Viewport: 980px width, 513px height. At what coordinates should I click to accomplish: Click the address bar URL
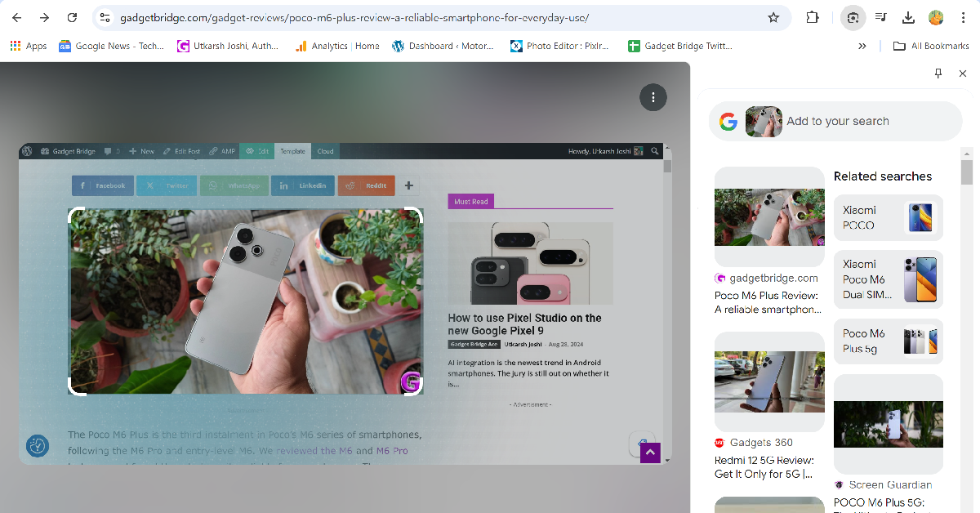[x=354, y=17]
